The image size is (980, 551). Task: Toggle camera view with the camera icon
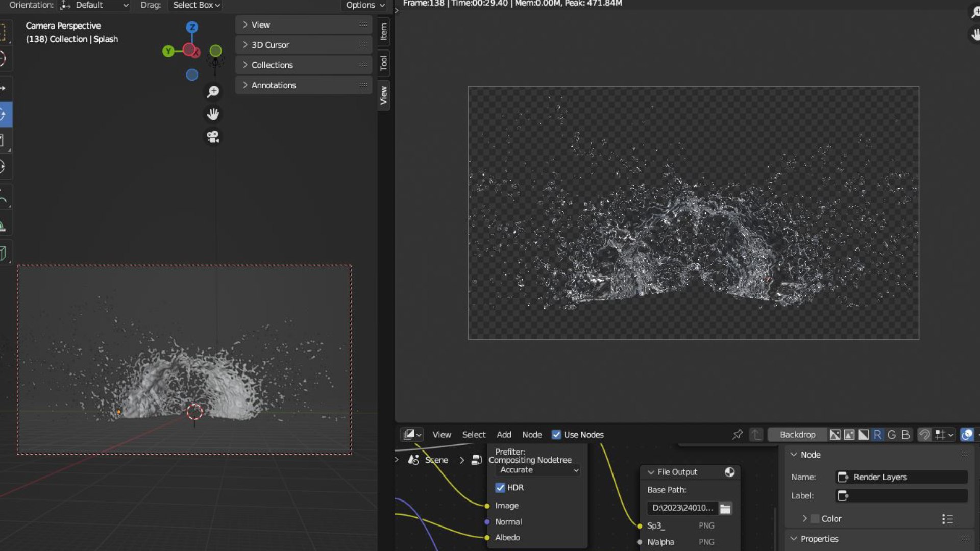(x=213, y=136)
